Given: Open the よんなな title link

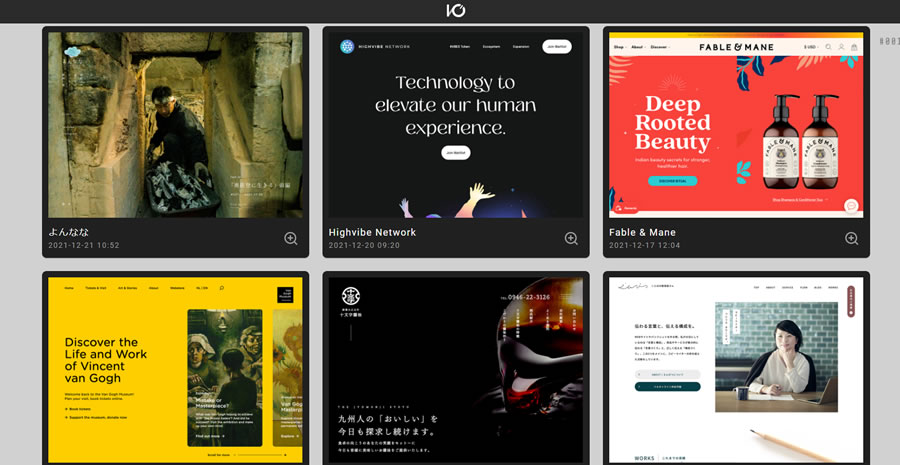Looking at the screenshot, I should (70, 232).
